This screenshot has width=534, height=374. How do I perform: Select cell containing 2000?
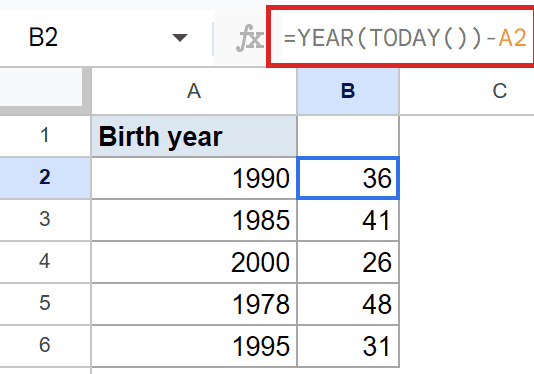click(194, 262)
